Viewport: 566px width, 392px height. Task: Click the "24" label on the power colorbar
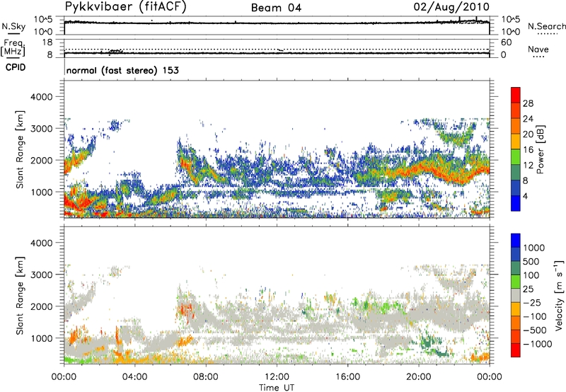pyautogui.click(x=528, y=119)
